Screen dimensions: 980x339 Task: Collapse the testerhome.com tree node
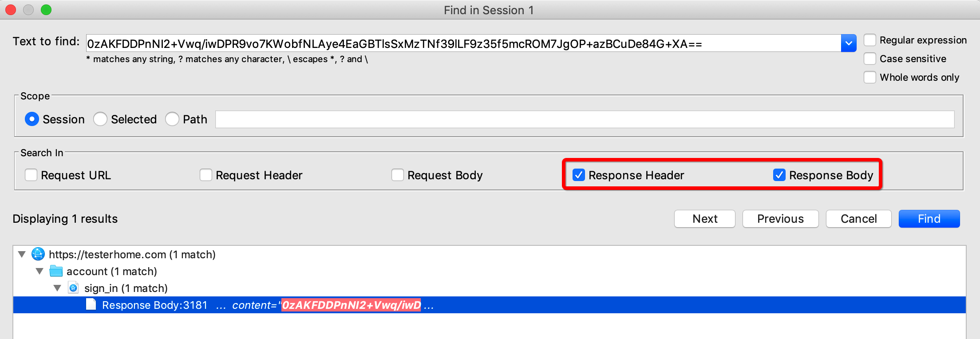[22, 254]
